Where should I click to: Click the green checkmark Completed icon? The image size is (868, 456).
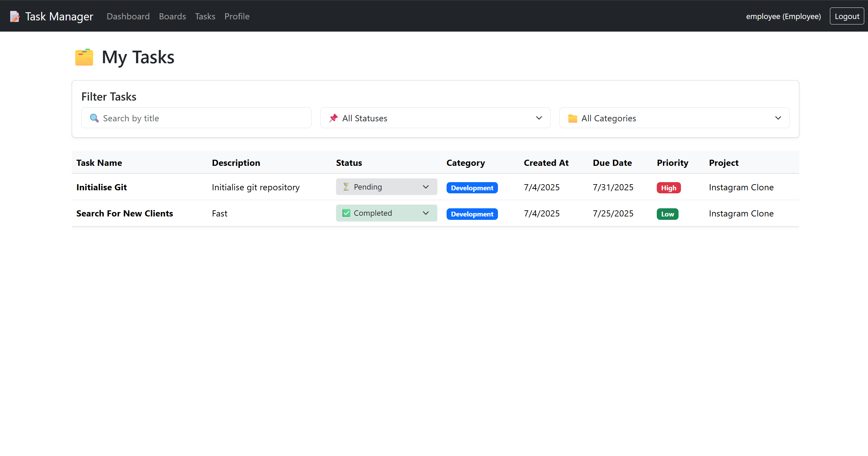[346, 213]
